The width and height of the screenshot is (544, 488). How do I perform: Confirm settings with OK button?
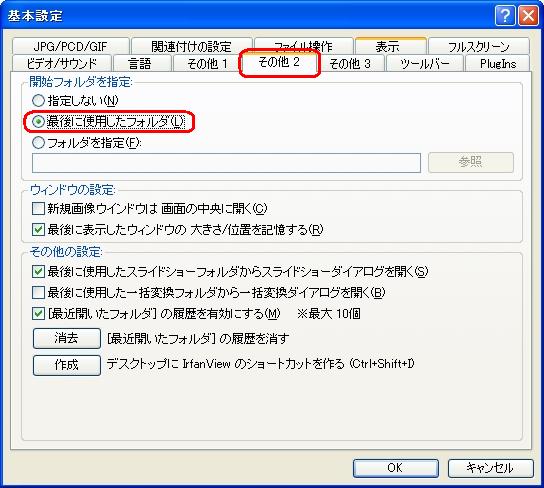[396, 468]
